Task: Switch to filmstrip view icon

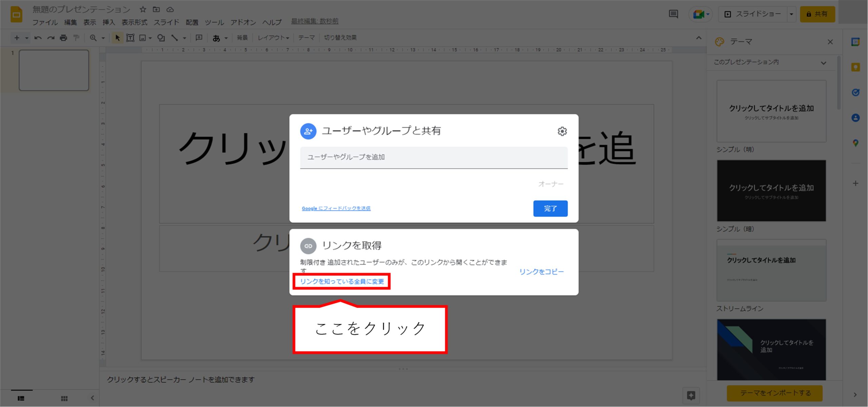Action: (21, 398)
